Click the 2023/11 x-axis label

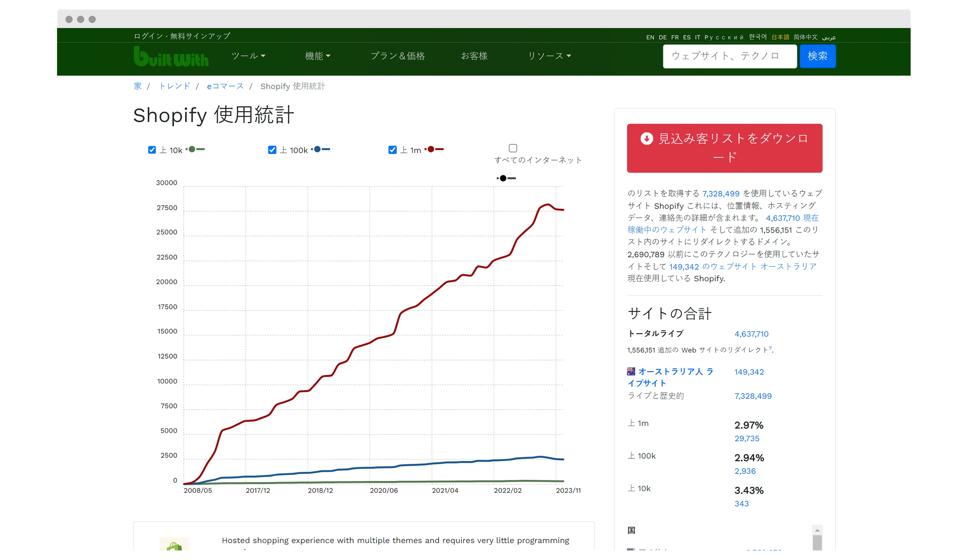click(x=568, y=491)
